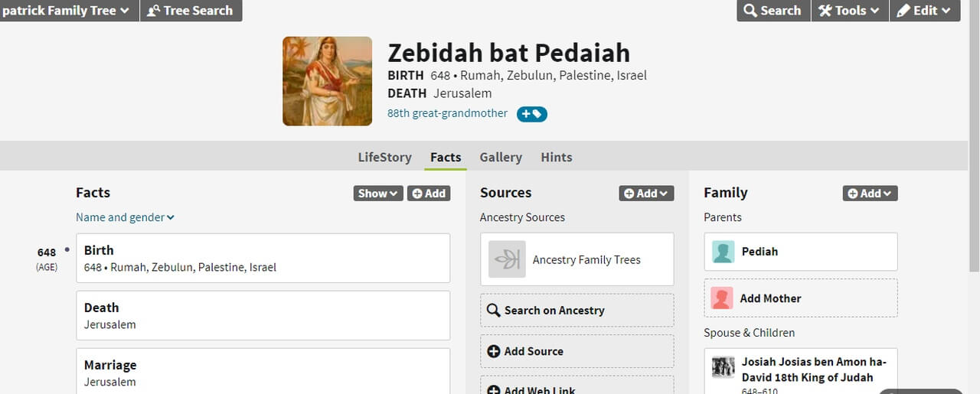980x394 pixels.
Task: Click the Add Mother female silhouette icon
Action: [721, 298]
